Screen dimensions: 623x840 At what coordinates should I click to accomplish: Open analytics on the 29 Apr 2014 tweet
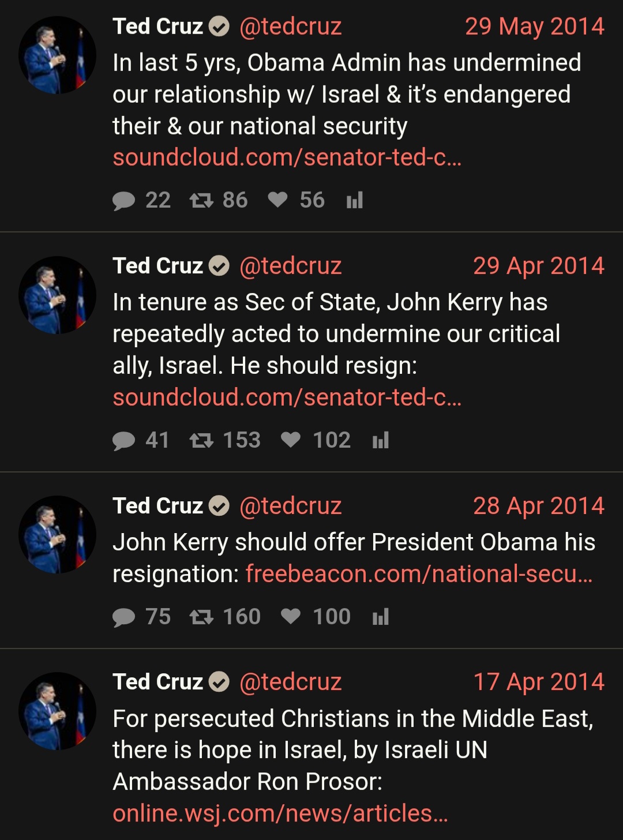point(381,441)
